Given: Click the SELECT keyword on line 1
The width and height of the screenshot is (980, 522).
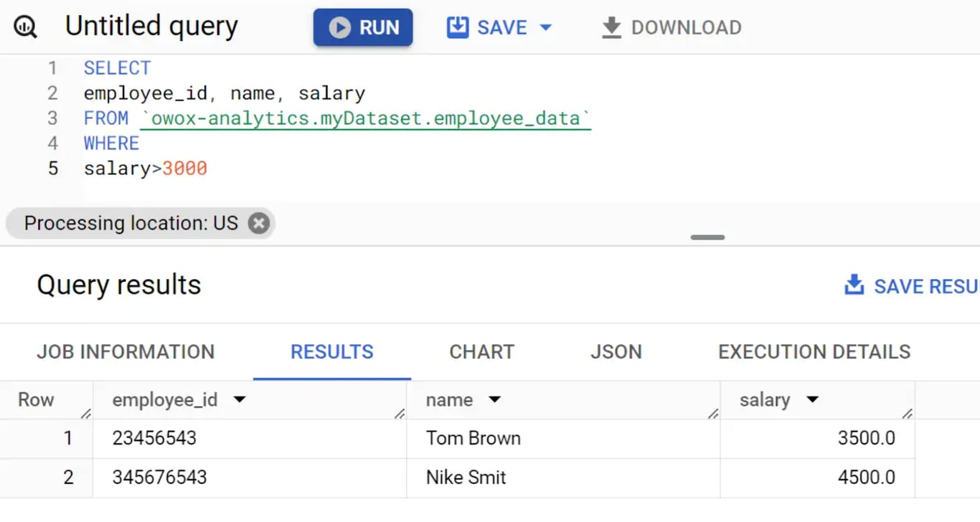Looking at the screenshot, I should coord(117,68).
